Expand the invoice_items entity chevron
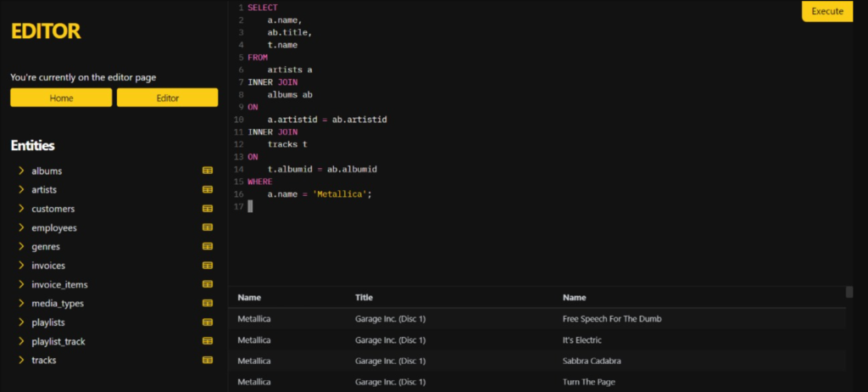868x392 pixels. click(x=20, y=284)
